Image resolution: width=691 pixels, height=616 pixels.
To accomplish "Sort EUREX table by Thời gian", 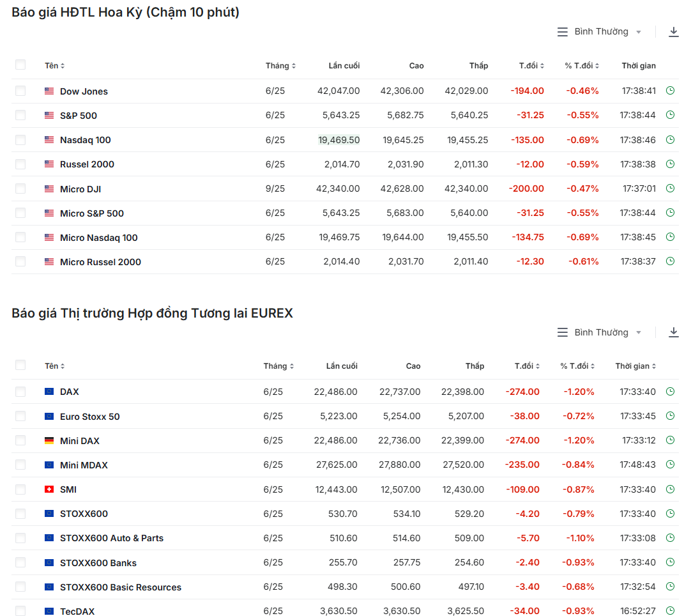I will 635,366.
